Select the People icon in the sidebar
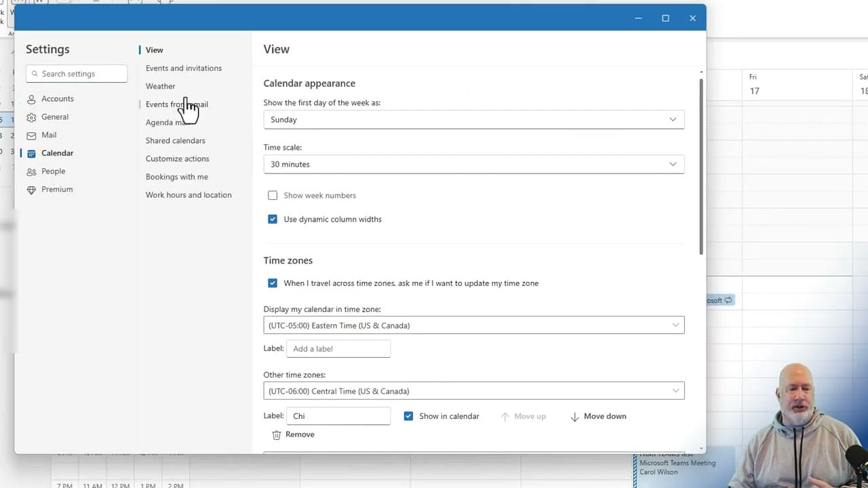 (31, 171)
